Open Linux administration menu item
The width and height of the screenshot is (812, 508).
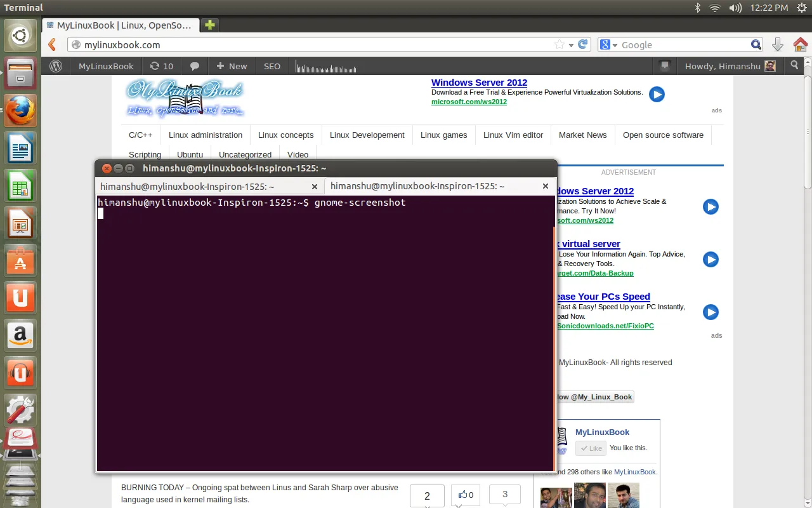206,135
